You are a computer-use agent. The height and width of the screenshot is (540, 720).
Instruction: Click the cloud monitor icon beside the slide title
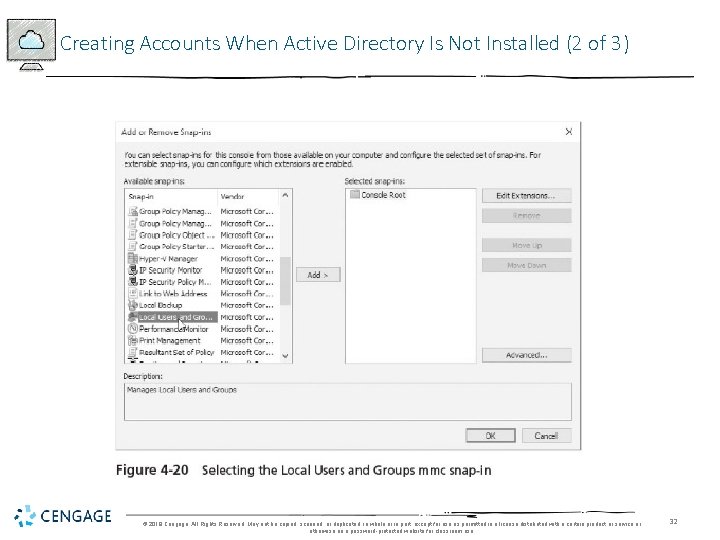(x=31, y=45)
